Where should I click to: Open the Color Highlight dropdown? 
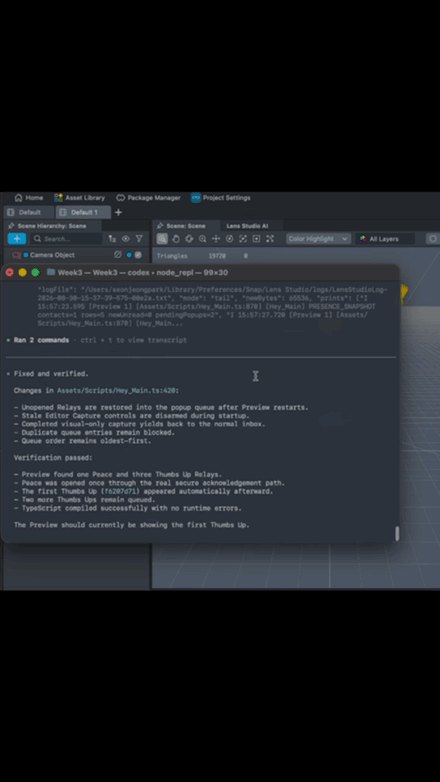tap(318, 239)
